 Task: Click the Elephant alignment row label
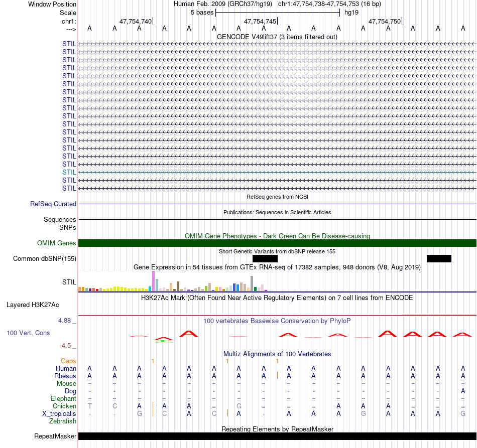click(63, 398)
